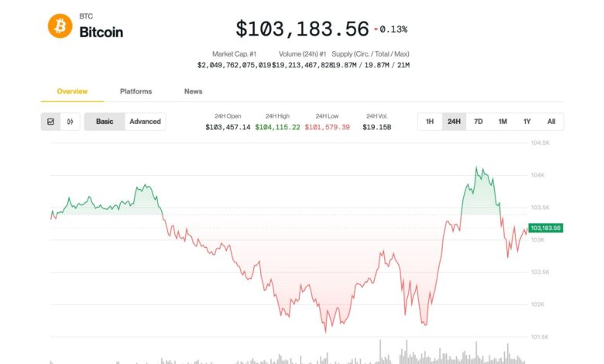Open the News tab

coord(194,91)
